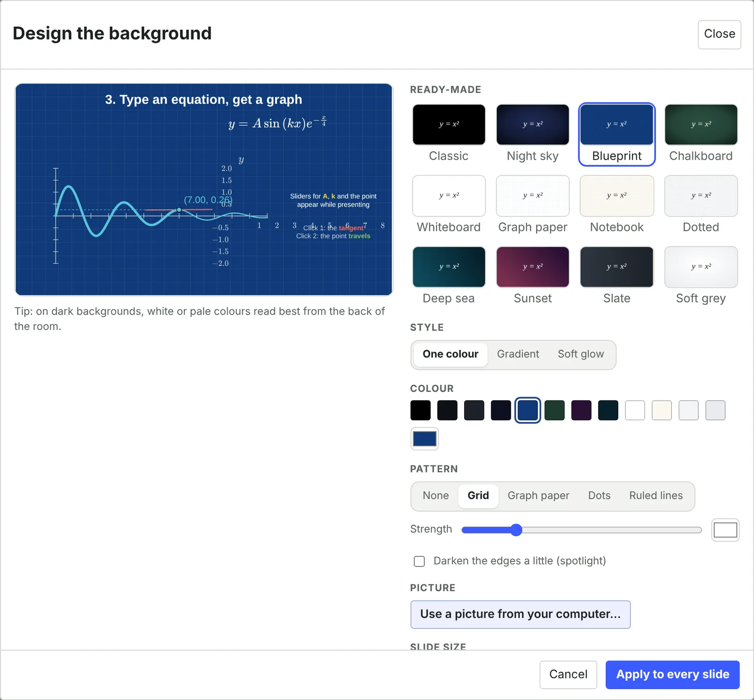Pick the pure black colour swatch
Image resolution: width=754 pixels, height=700 pixels.
coord(420,410)
